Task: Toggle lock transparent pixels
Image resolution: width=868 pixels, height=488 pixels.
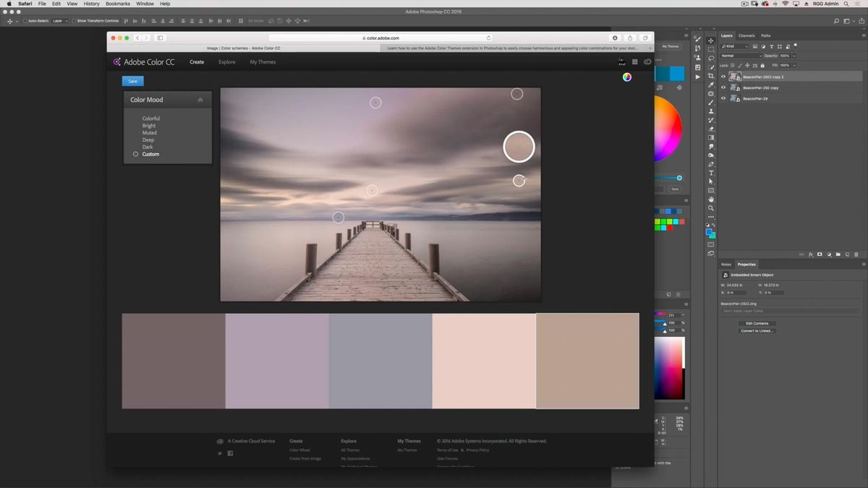Action: (x=733, y=65)
